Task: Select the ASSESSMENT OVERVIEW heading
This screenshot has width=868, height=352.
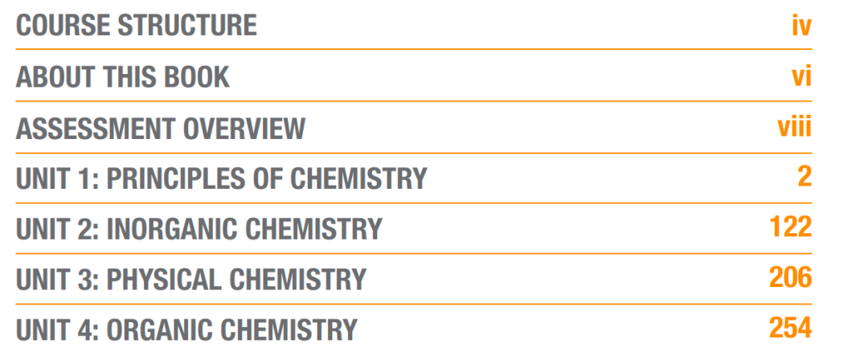Action: 161,129
